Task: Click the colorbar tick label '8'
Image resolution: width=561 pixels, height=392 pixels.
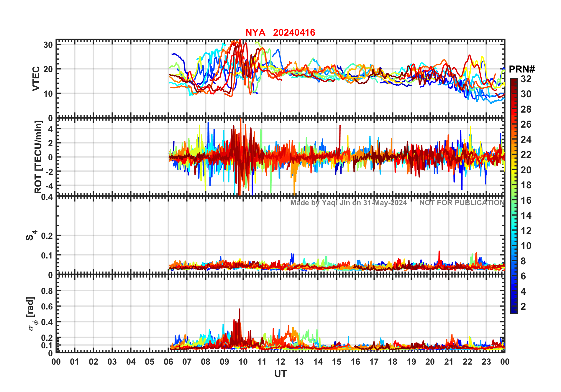Action: 523,261
